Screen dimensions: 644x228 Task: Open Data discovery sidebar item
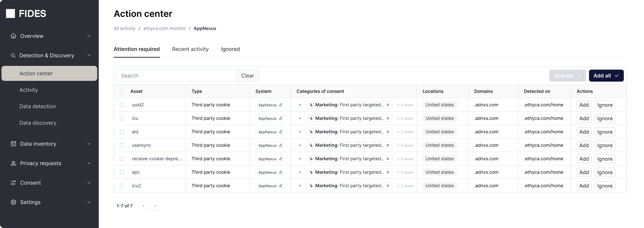(x=38, y=123)
